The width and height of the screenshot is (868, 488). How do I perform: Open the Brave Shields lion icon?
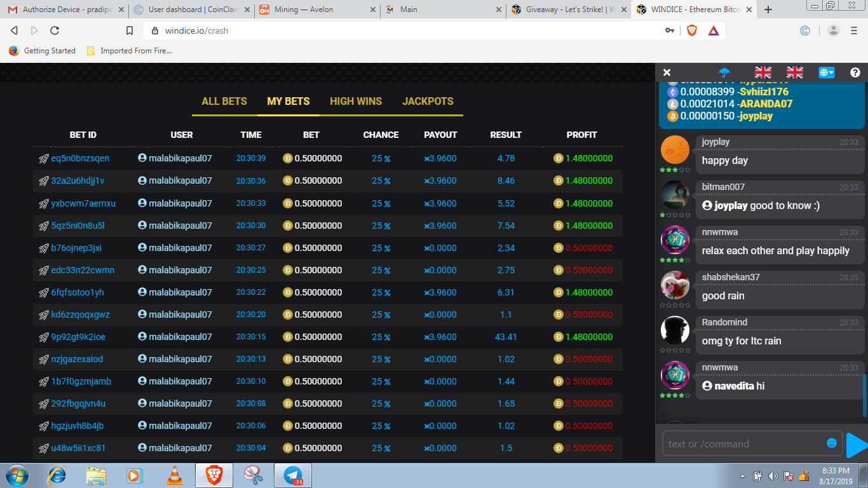click(x=692, y=30)
